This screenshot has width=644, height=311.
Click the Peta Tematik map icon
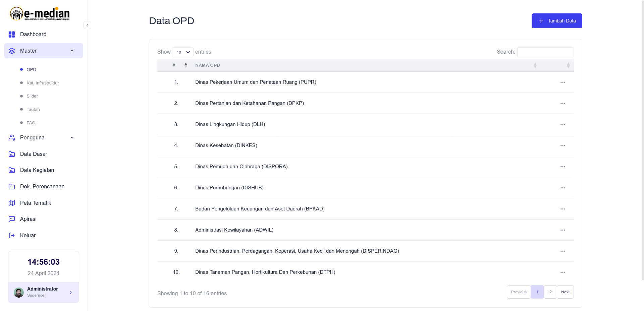pos(12,203)
